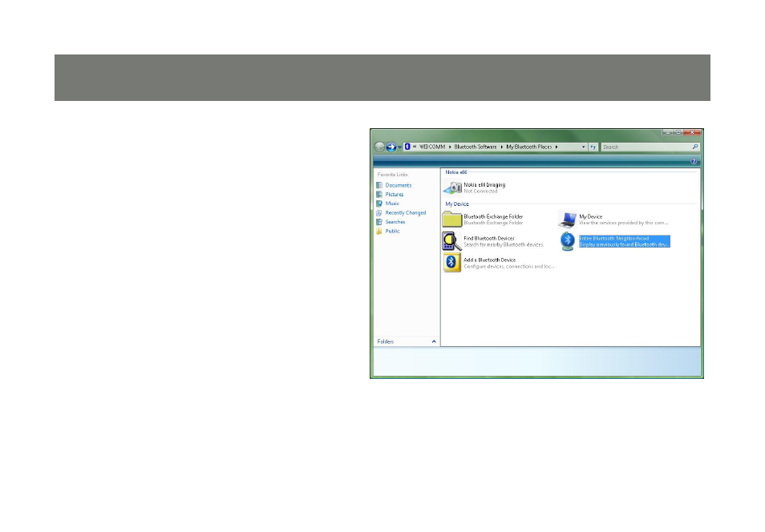Select the My Device laptop icon
The height and width of the screenshot is (532, 765).
tap(568, 220)
